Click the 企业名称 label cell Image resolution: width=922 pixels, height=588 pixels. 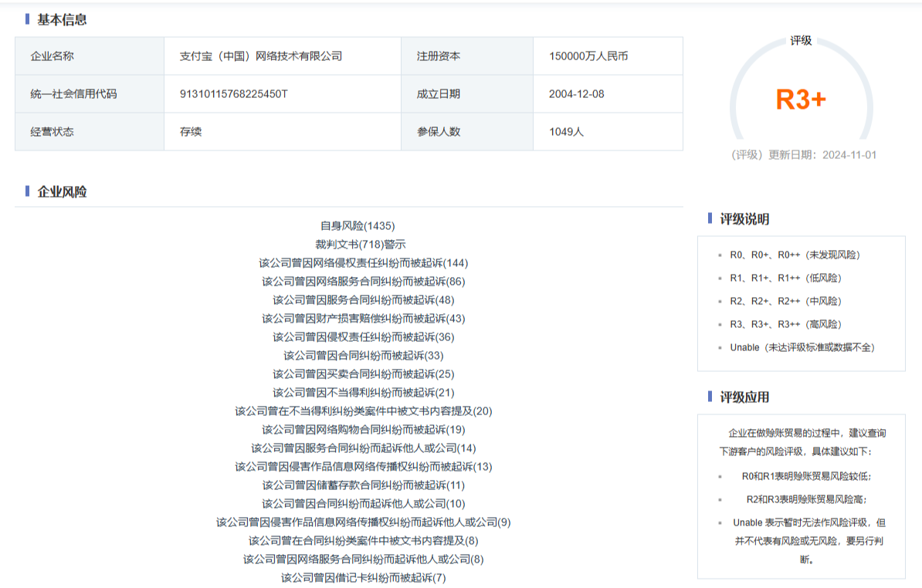point(90,56)
